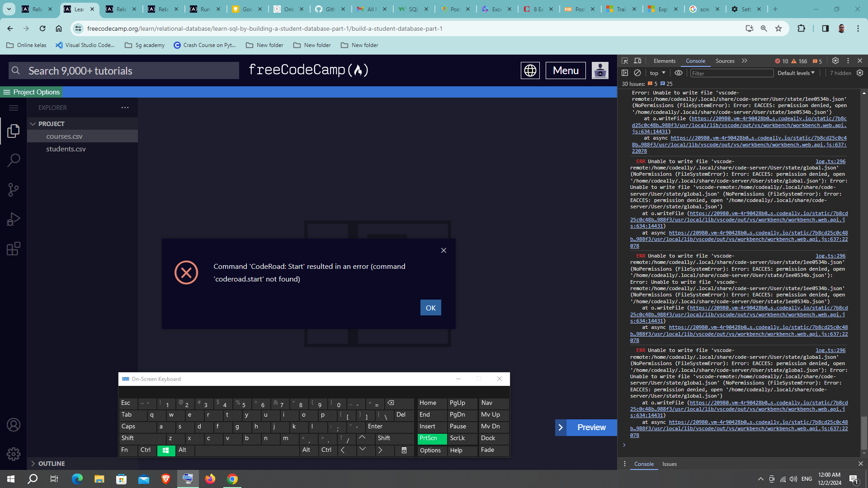Open the Source Control sidebar icon

pos(14,190)
